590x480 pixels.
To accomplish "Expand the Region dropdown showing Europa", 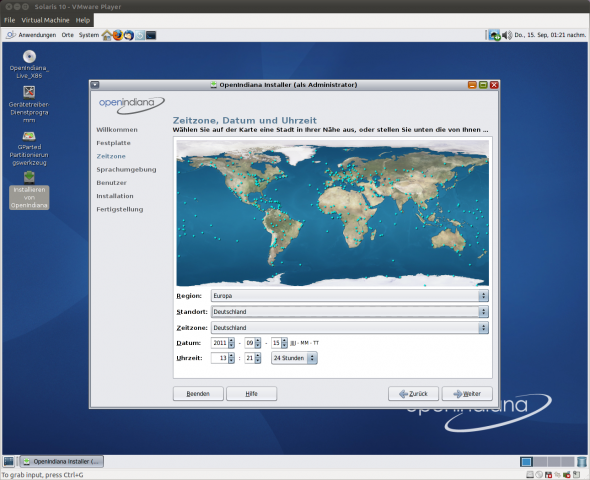I will 350,296.
